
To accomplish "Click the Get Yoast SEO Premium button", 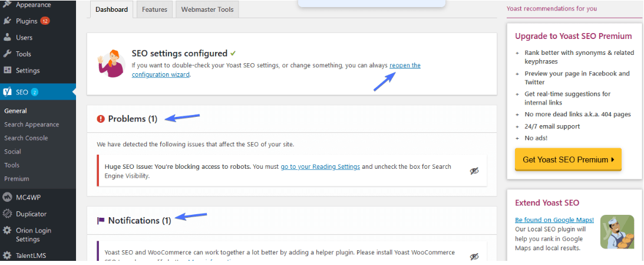I will pos(568,160).
